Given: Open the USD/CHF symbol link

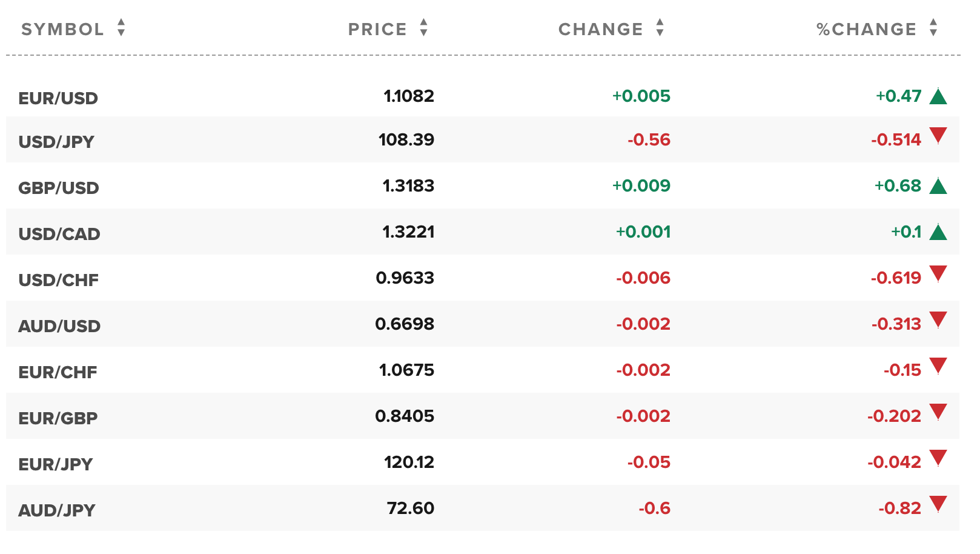Looking at the screenshot, I should pos(59,280).
